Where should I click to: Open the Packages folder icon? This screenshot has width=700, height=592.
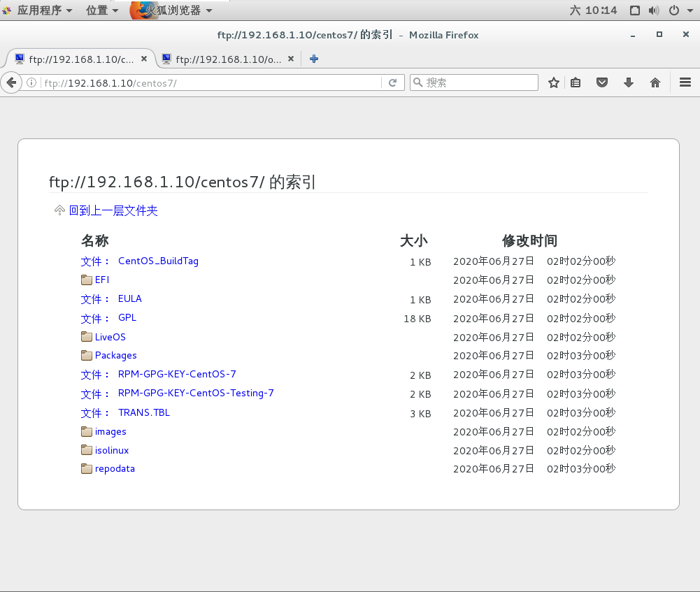87,355
